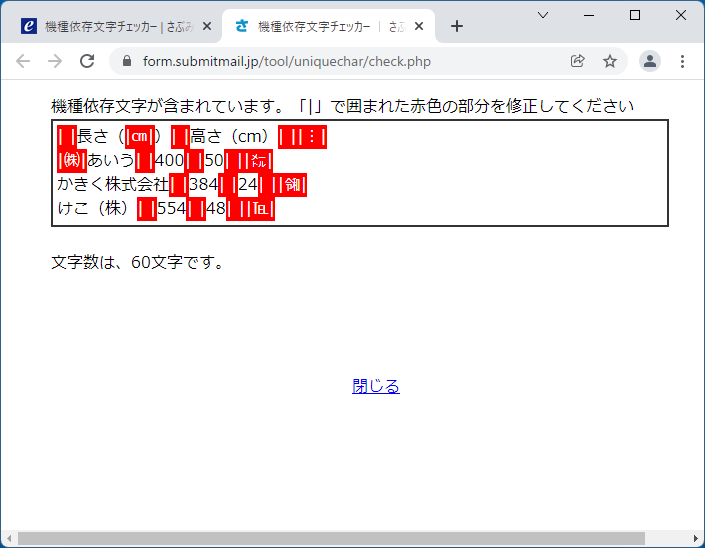The width and height of the screenshot is (705, 548).
Task: Click the browser forward arrow button
Action: pyautogui.click(x=55, y=61)
